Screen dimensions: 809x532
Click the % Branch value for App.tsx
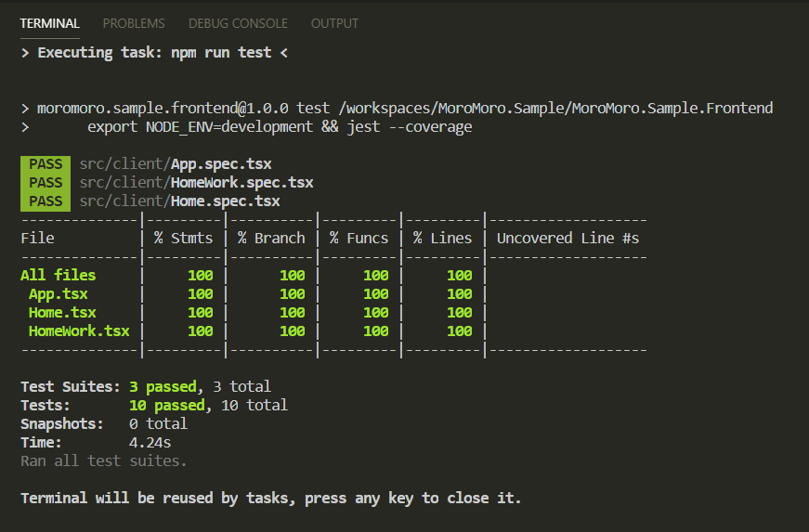292,293
